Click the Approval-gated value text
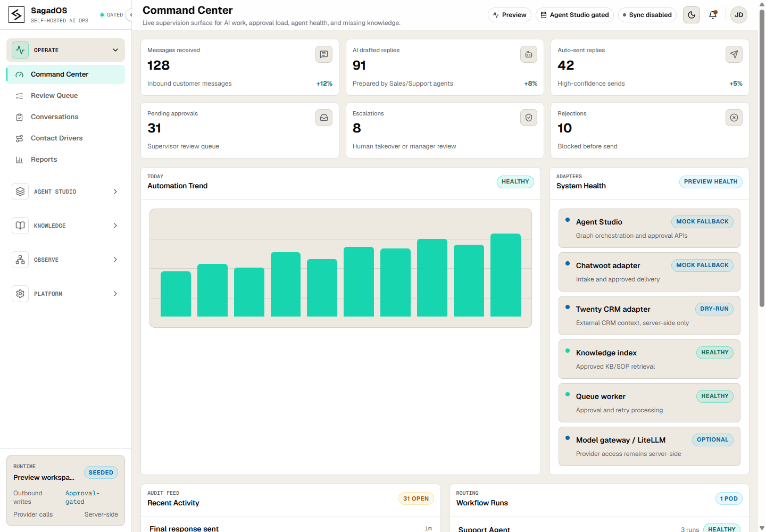 click(82, 497)
